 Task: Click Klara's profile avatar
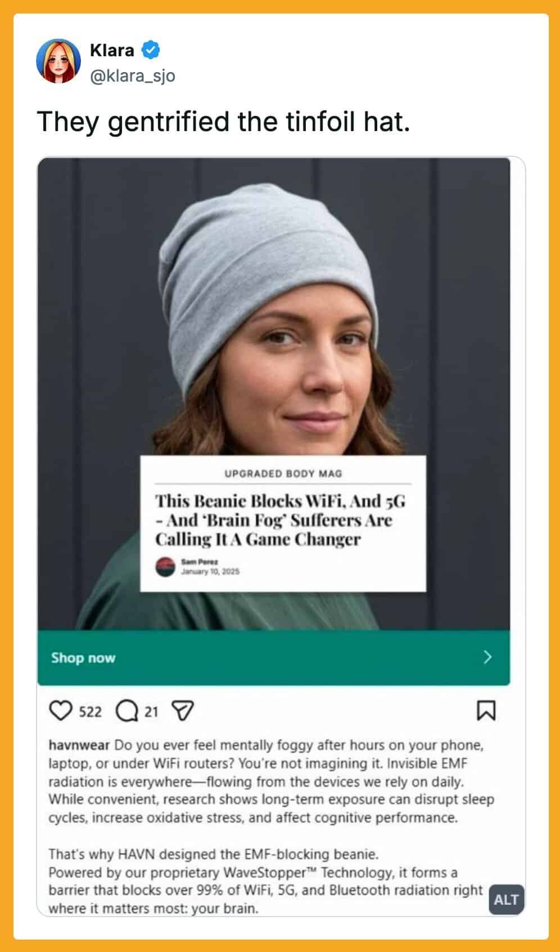58,61
